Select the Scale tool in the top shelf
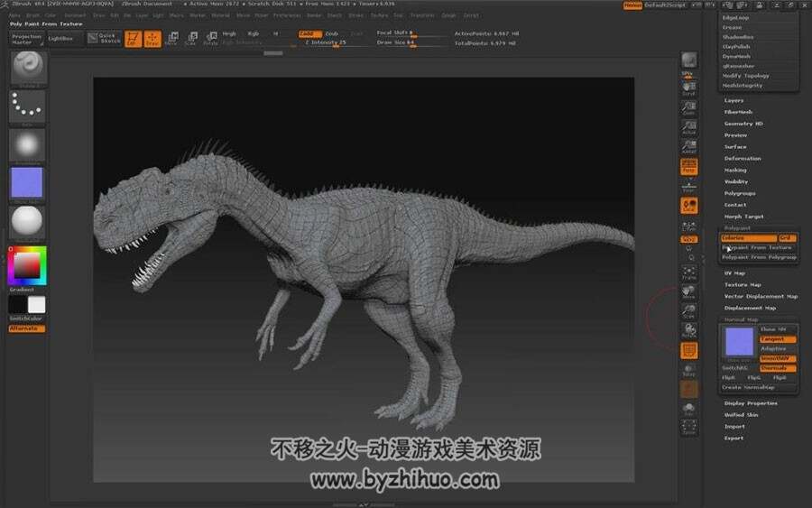The width and height of the screenshot is (812, 508). coord(191,38)
